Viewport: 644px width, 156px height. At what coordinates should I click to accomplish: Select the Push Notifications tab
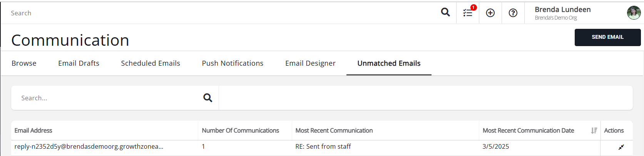click(233, 63)
